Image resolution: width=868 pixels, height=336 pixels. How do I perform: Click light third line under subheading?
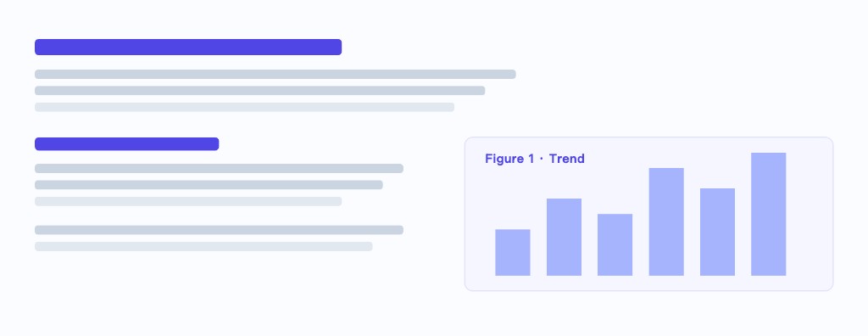click(188, 201)
